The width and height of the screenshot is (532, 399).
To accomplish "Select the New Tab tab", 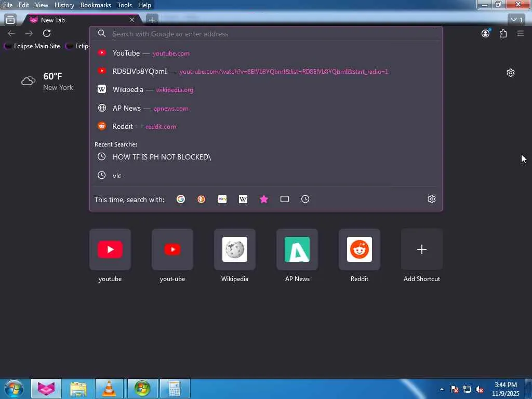I will [82, 20].
